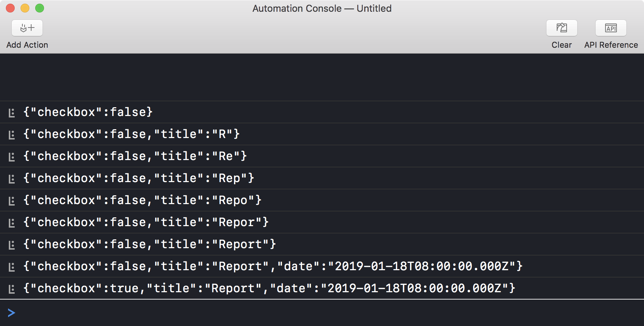Click the green zoom window button
Screen dimensions: 644x326
tap(40, 8)
